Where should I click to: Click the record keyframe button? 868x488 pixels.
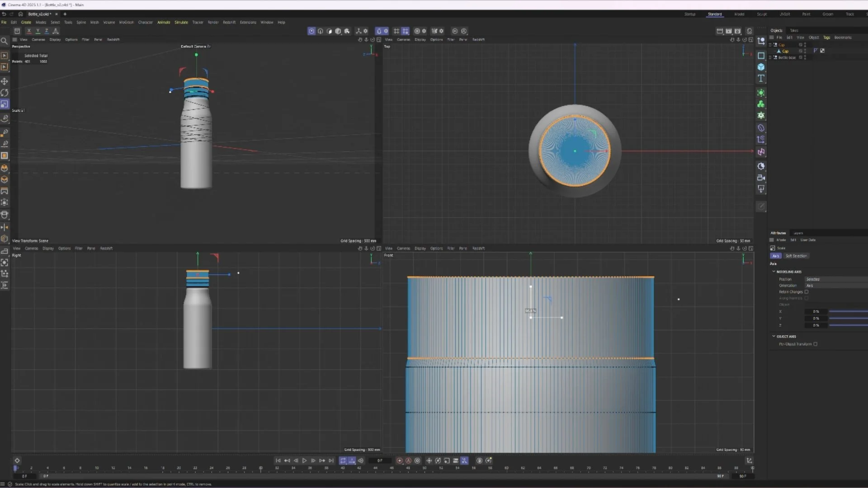(x=400, y=460)
